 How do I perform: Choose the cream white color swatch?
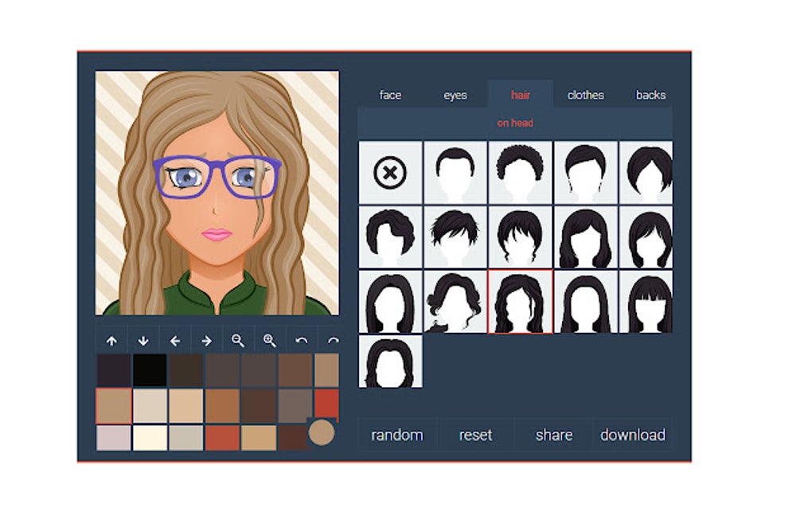(x=150, y=438)
